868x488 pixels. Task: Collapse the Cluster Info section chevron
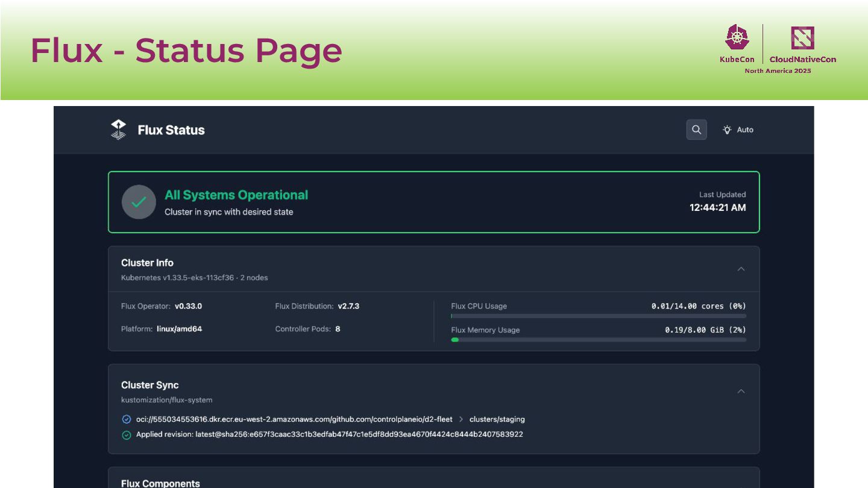tap(741, 269)
